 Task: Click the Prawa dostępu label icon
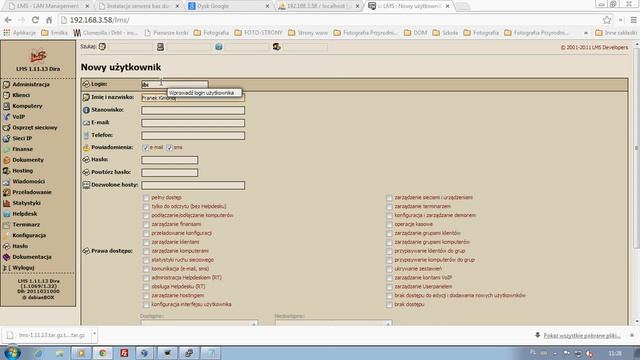86,251
